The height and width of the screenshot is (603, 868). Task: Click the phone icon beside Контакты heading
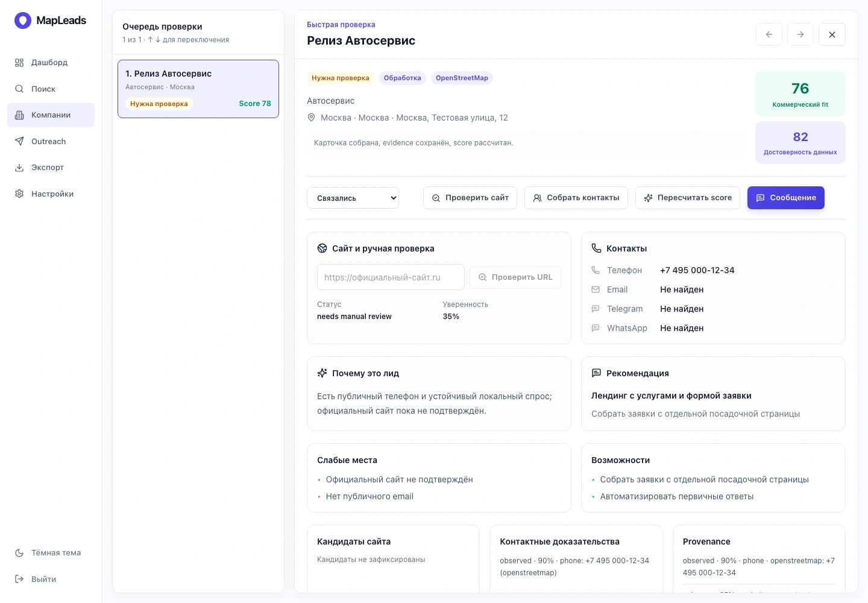click(597, 248)
